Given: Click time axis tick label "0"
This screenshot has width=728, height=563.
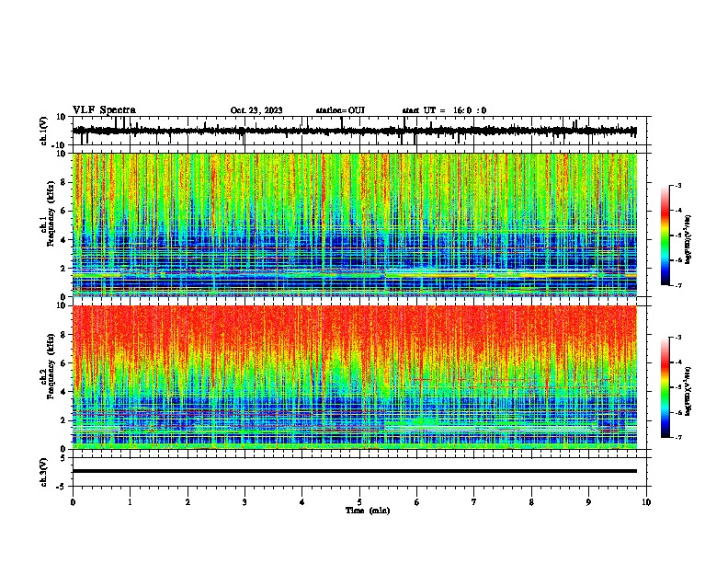Looking at the screenshot, I should [x=73, y=502].
